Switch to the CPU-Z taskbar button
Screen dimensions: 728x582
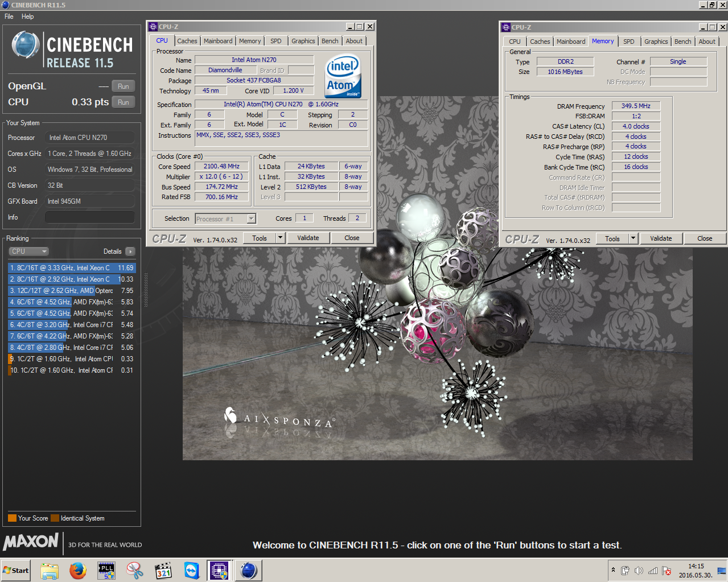[220, 570]
